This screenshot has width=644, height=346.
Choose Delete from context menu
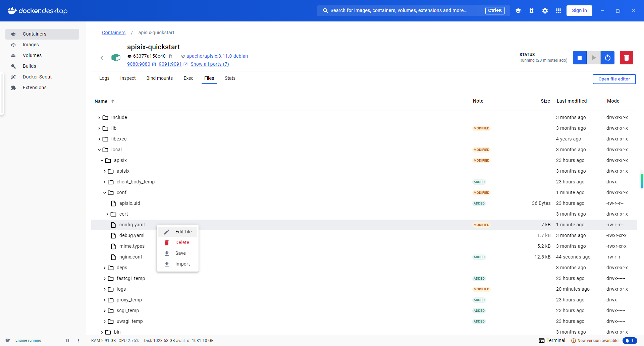177,242
